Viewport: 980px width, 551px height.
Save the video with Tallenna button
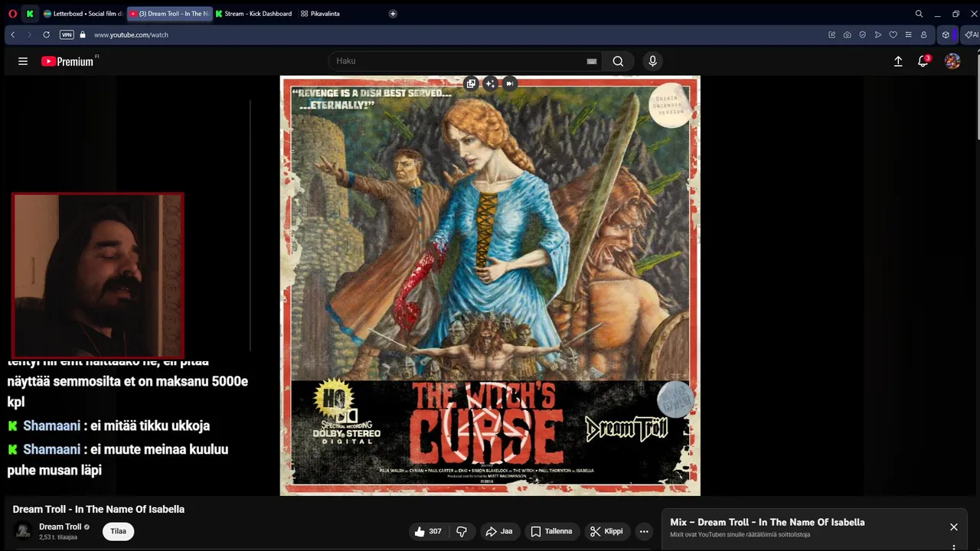point(551,531)
